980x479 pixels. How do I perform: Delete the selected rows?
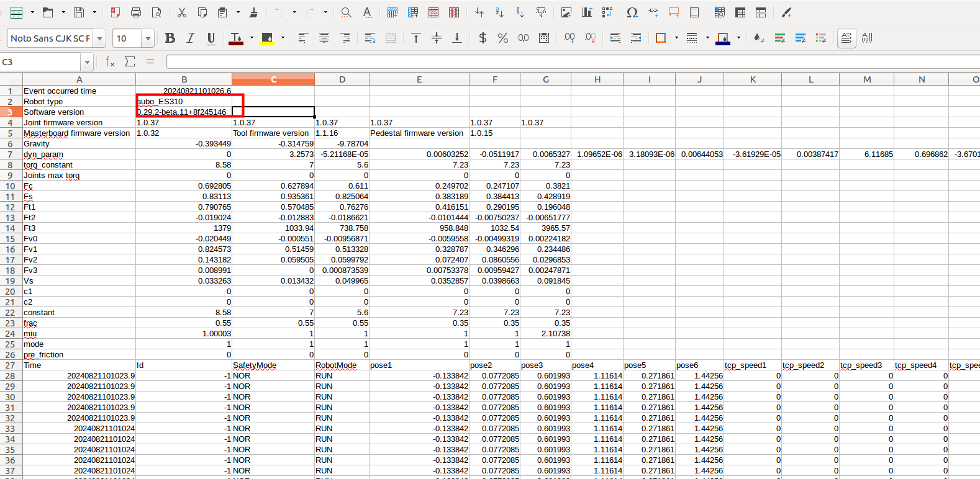pyautogui.click(x=433, y=12)
